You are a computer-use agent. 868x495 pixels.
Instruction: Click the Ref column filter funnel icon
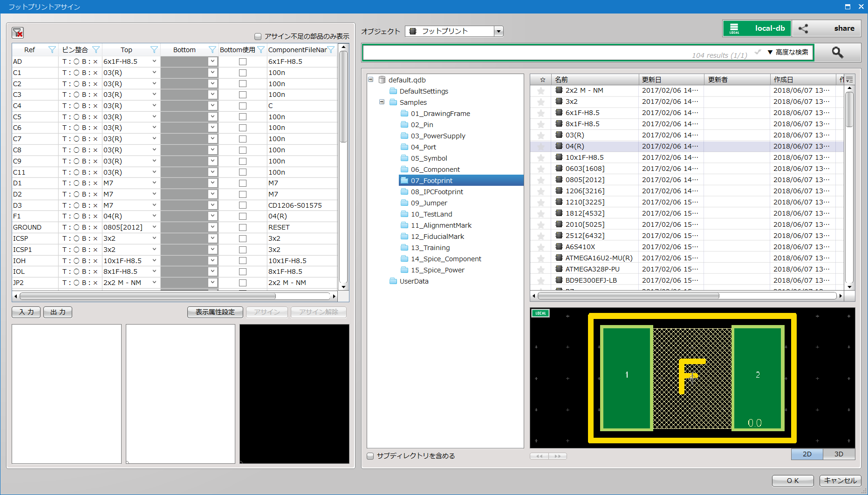[52, 50]
